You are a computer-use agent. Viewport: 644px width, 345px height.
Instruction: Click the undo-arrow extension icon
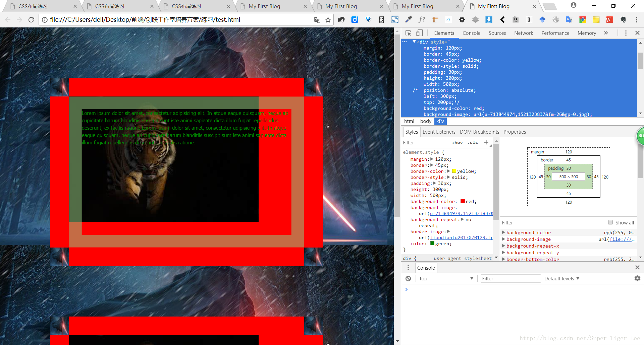(341, 20)
